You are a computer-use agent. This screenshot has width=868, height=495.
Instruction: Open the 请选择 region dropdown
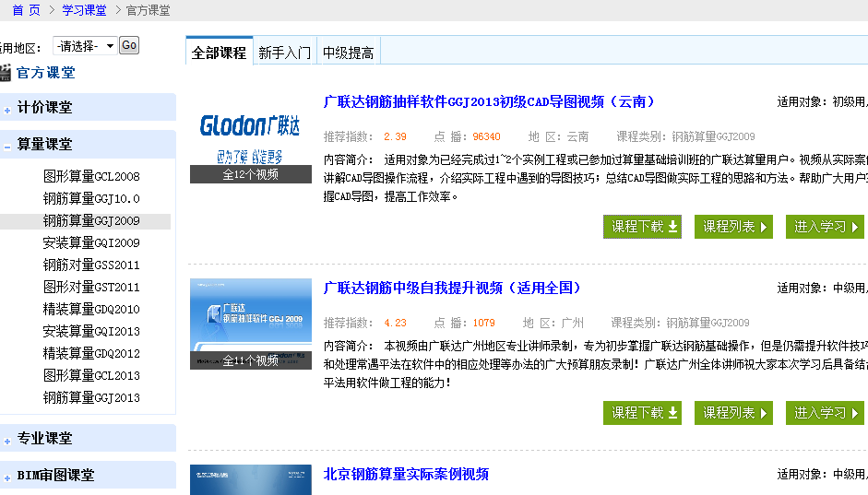[85, 46]
